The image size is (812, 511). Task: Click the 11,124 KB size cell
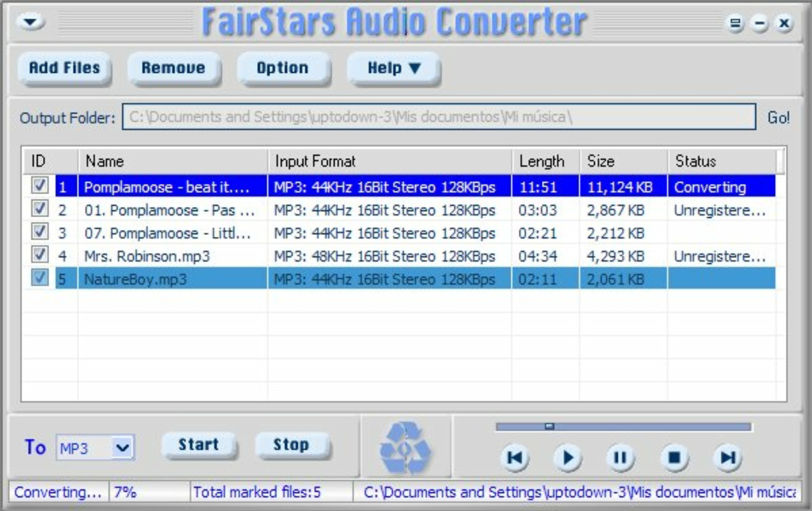pos(624,187)
